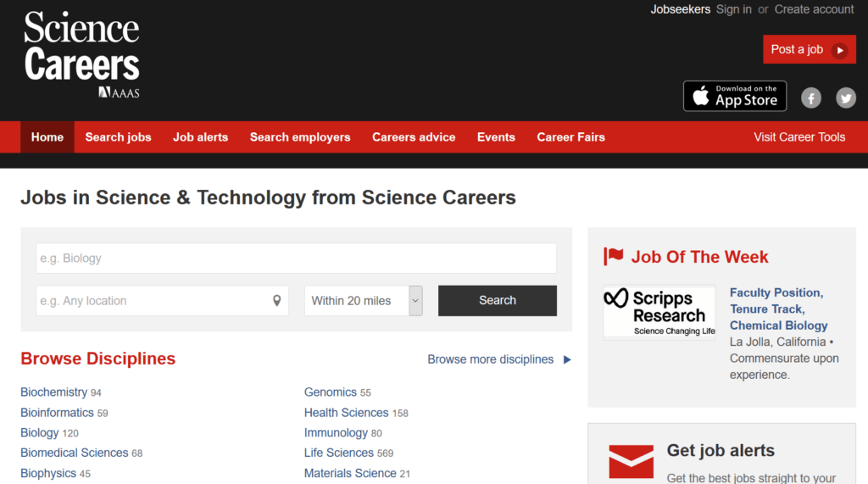Open the Life Sciences discipline link
868x484 pixels.
(x=339, y=453)
